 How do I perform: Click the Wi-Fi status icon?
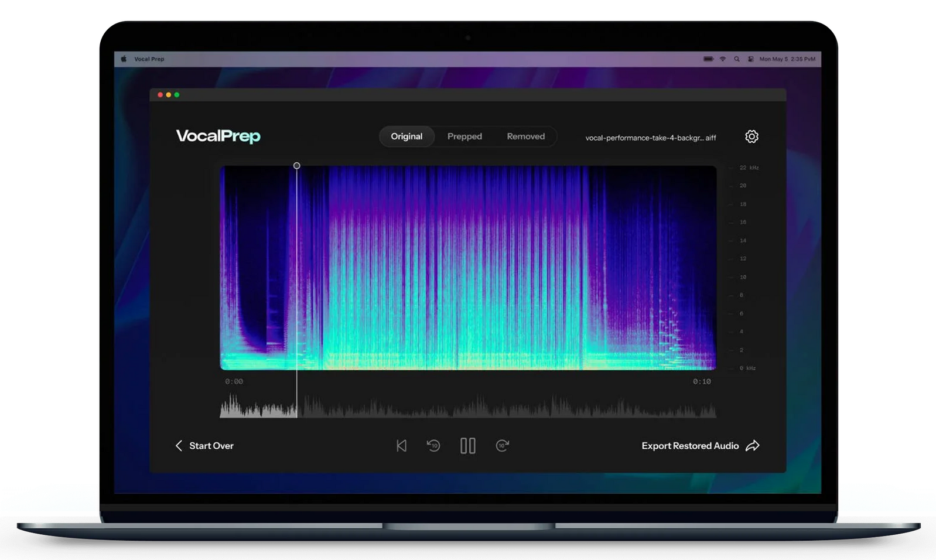pos(723,59)
